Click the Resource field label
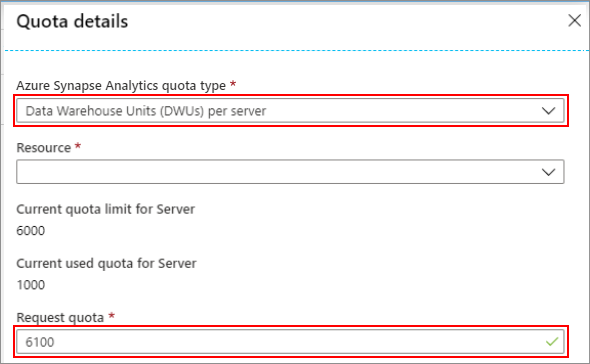This screenshot has height=364, width=590. pos(44,148)
